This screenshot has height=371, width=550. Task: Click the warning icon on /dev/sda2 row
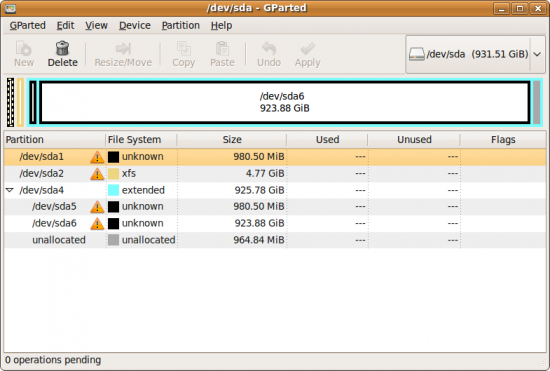pyautogui.click(x=97, y=174)
